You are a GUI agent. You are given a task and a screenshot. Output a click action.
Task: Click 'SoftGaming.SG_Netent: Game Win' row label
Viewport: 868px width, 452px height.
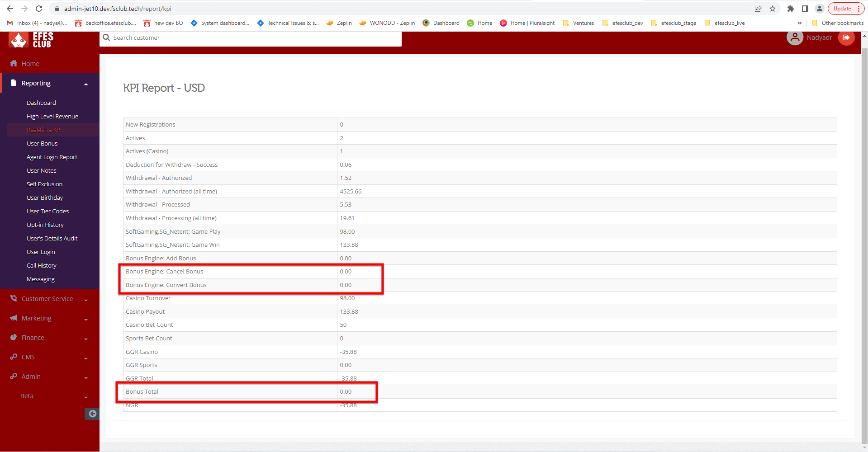pyautogui.click(x=173, y=245)
